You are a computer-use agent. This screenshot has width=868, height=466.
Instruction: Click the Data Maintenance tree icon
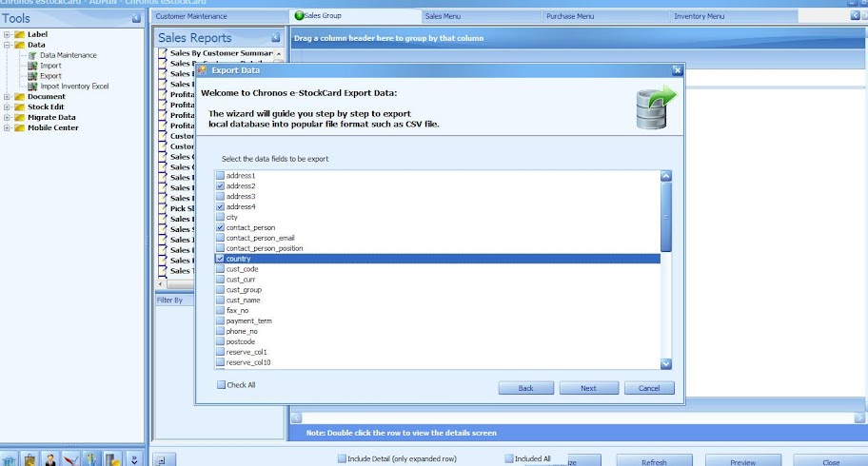coord(32,55)
